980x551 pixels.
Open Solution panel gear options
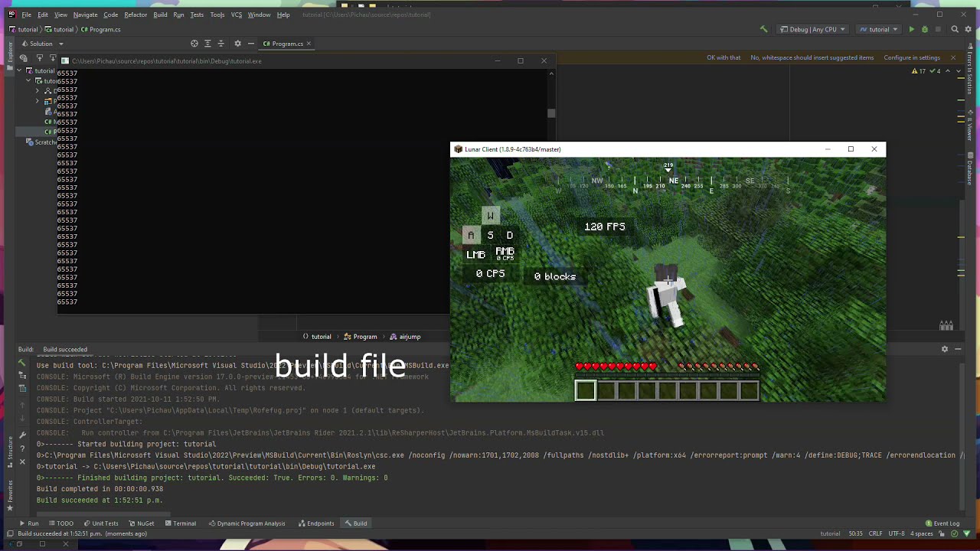click(237, 44)
